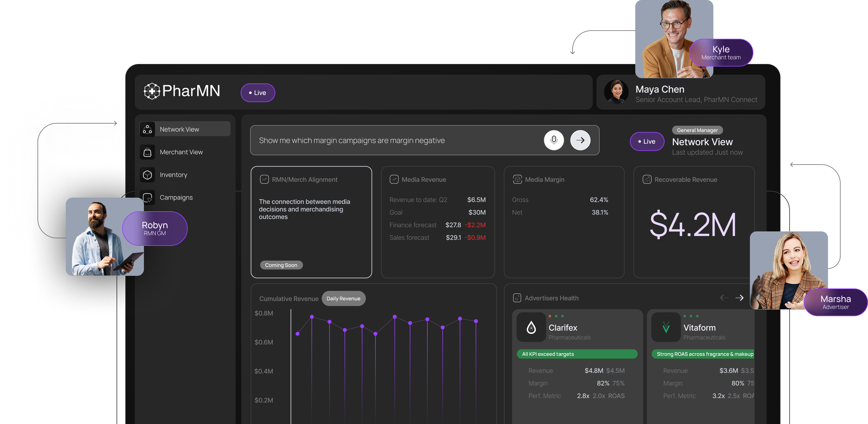
Task: Select the Merchant View bag icon
Action: pyautogui.click(x=147, y=152)
